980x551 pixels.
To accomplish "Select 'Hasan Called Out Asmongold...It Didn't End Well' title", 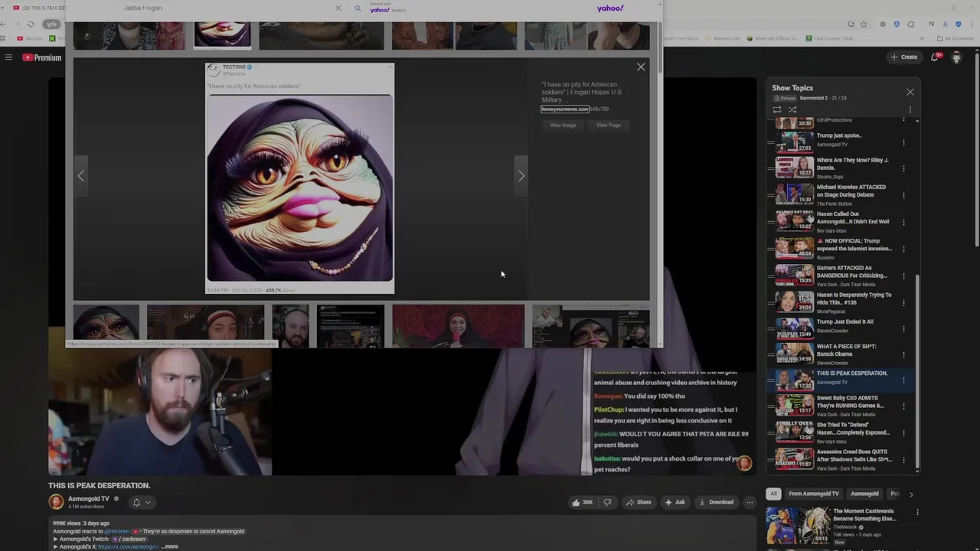I will pyautogui.click(x=853, y=218).
